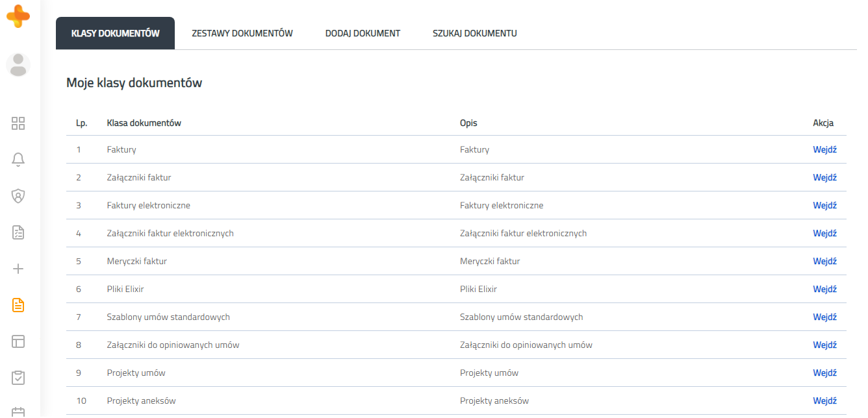Open the layout panel icon in sidebar
868x418 pixels.
pos(18,341)
